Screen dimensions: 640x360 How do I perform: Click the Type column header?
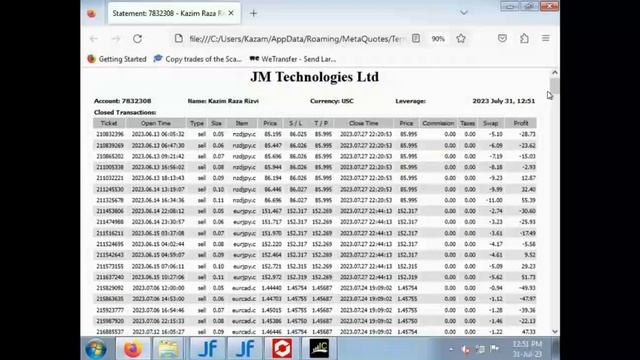click(197, 123)
